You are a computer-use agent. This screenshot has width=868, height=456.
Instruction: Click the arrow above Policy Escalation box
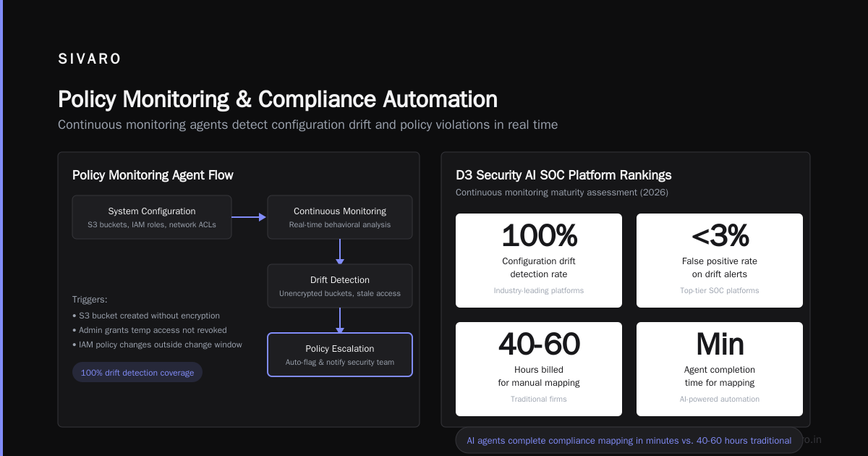click(340, 321)
